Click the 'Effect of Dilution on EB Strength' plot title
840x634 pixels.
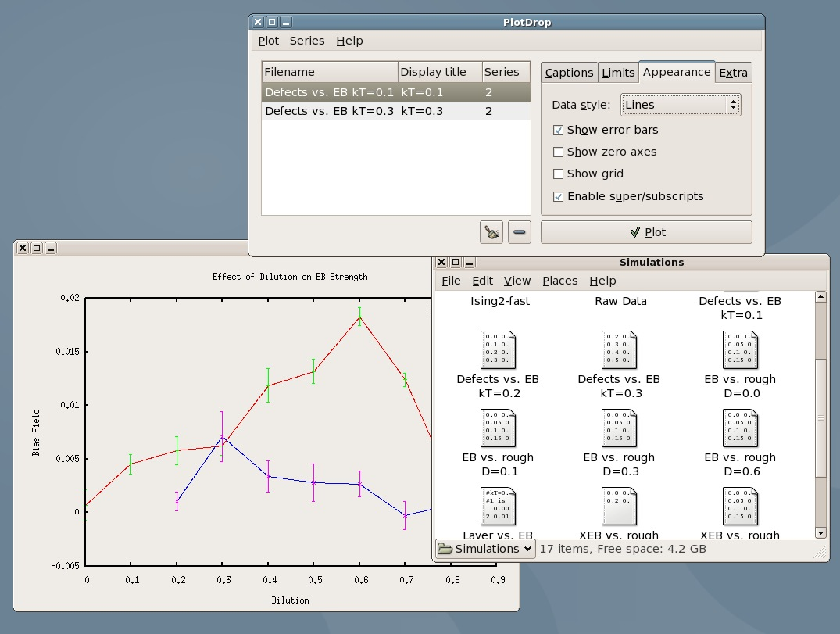click(x=290, y=277)
